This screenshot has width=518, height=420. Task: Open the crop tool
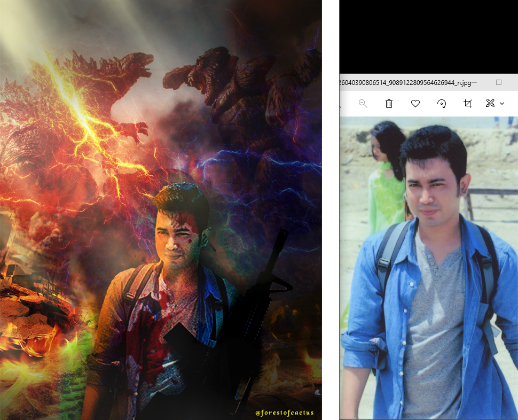coord(468,104)
